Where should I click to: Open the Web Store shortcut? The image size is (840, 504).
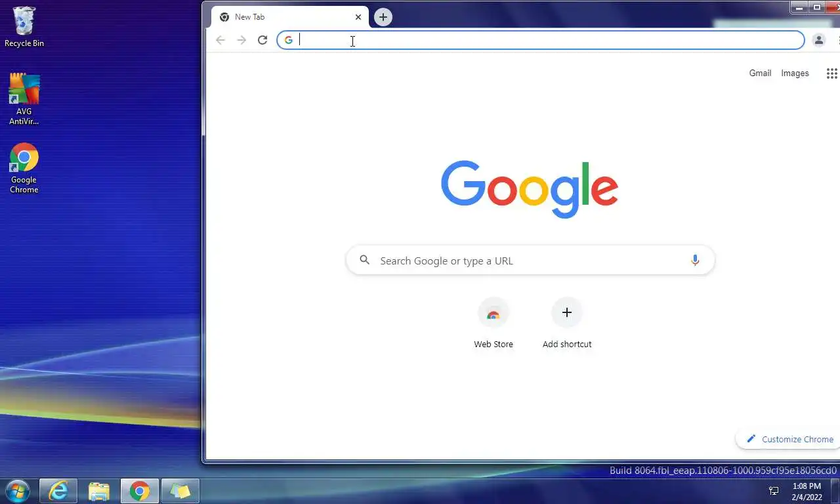pyautogui.click(x=493, y=323)
